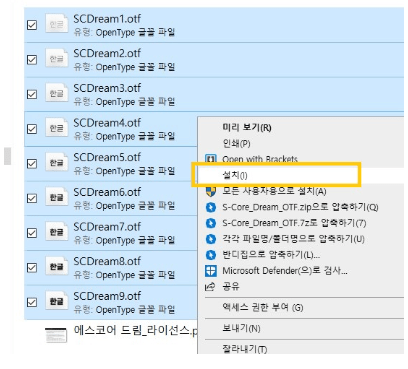Uncheck the SCDream5.otf checkbox
408x369 pixels.
point(32,164)
